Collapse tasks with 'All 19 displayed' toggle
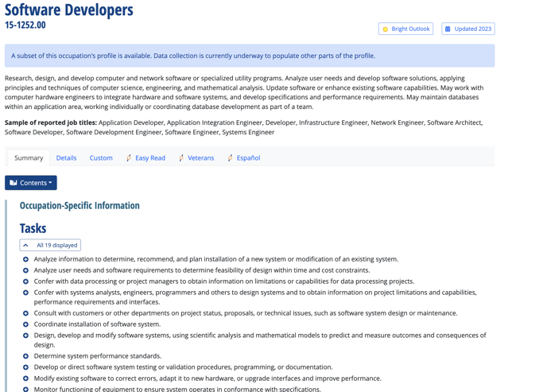Image resolution: width=547 pixels, height=392 pixels. [x=50, y=245]
